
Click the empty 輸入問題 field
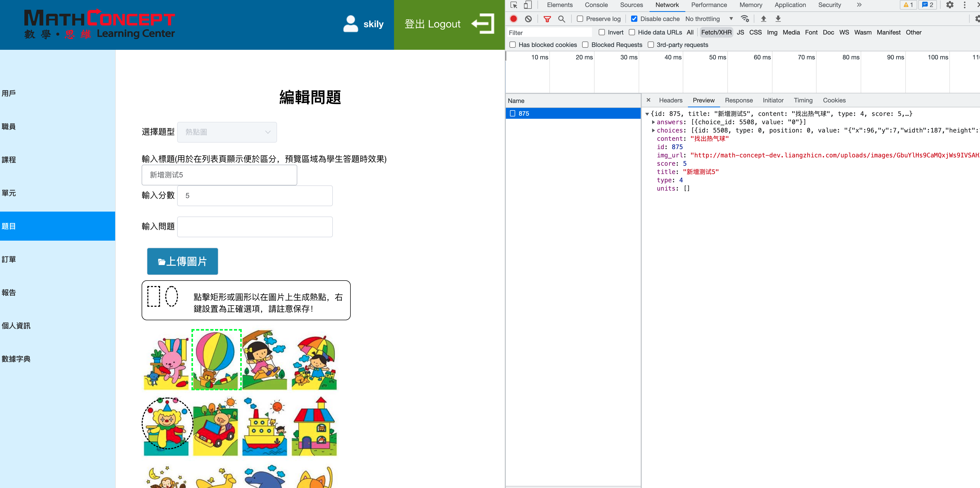tap(254, 227)
